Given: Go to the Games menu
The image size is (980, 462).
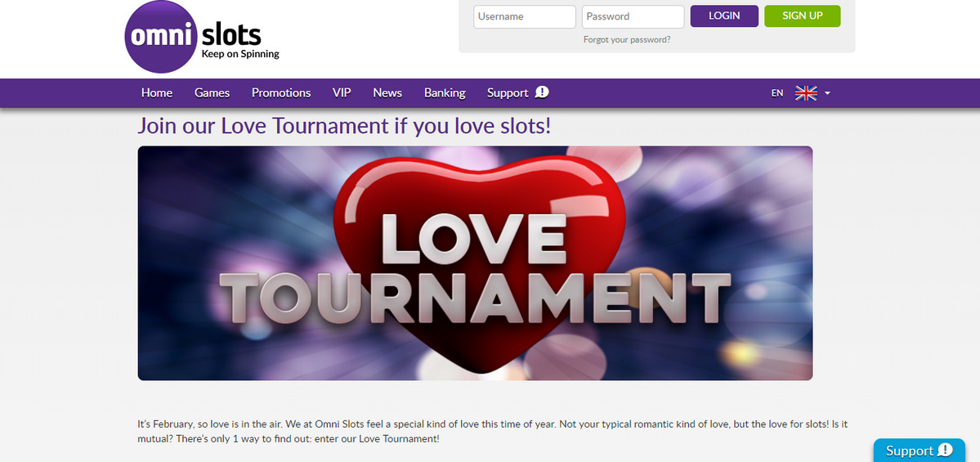Looking at the screenshot, I should point(212,92).
